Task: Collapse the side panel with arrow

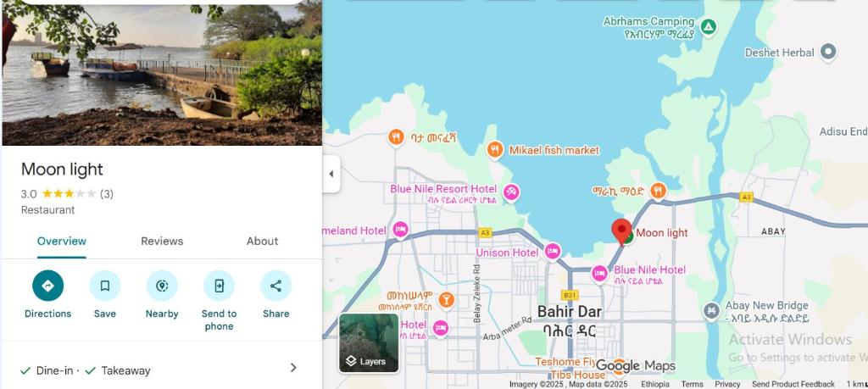Action: pos(331,174)
